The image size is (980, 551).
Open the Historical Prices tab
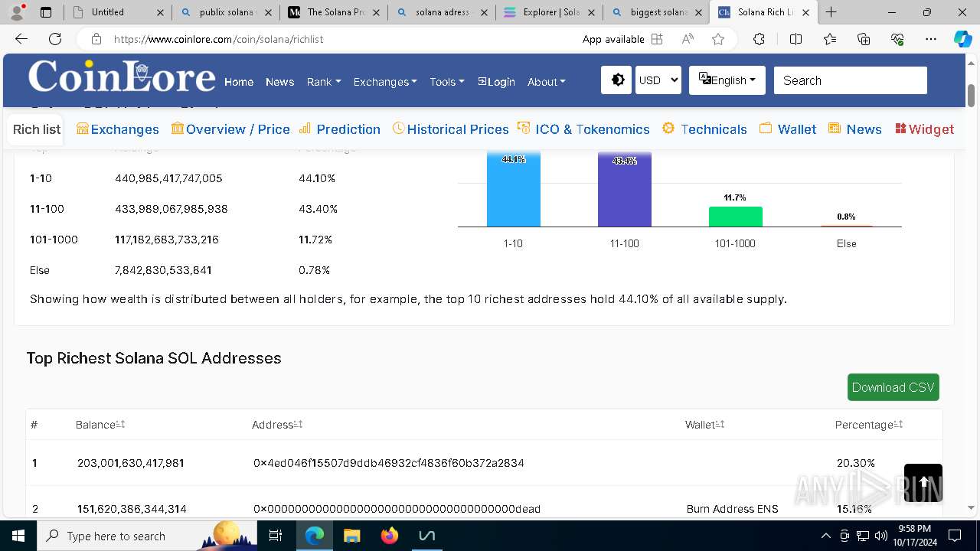(x=450, y=129)
